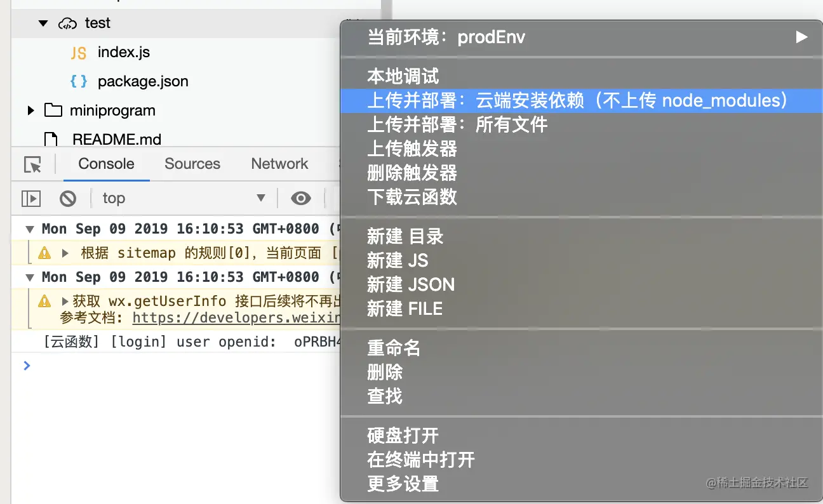Screen dimensions: 823x504
Task: Choose 上传并部署: 云端安装依赖 option
Action: coord(581,100)
